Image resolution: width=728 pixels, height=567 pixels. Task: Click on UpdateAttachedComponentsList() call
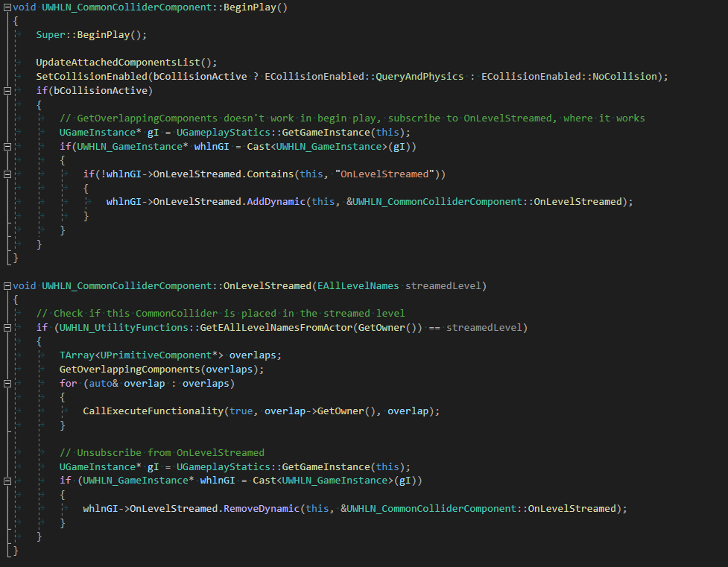click(x=126, y=63)
